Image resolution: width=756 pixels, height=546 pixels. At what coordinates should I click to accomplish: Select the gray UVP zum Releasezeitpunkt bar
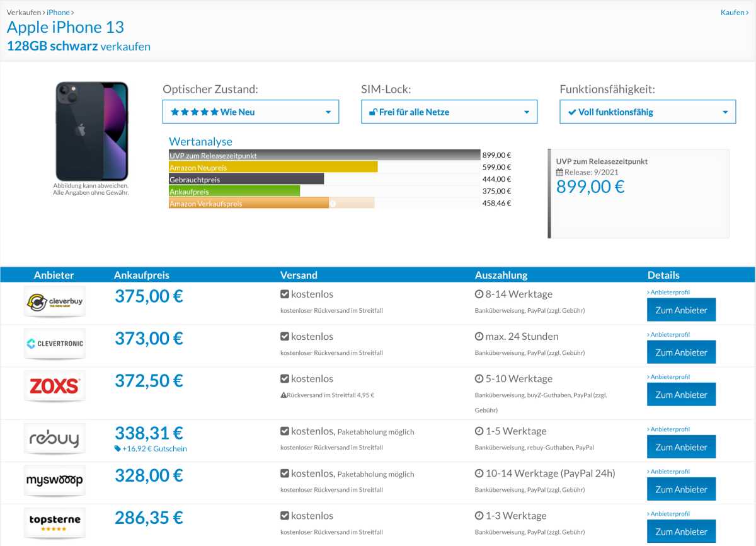(324, 155)
